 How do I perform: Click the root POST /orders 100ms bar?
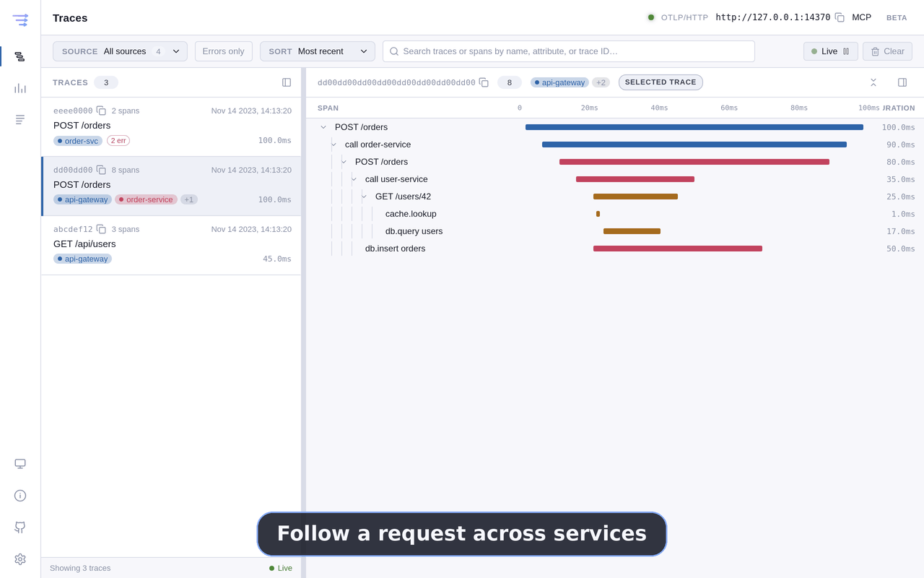(x=694, y=127)
